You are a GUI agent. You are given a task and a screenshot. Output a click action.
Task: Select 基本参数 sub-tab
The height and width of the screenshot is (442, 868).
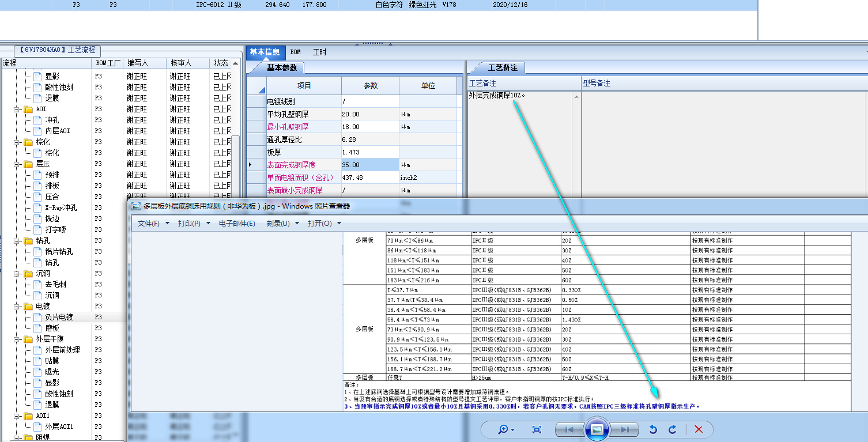[x=281, y=67]
